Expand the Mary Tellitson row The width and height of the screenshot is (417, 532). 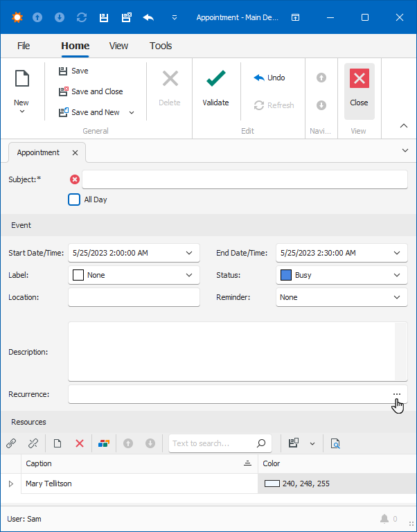[x=11, y=484]
